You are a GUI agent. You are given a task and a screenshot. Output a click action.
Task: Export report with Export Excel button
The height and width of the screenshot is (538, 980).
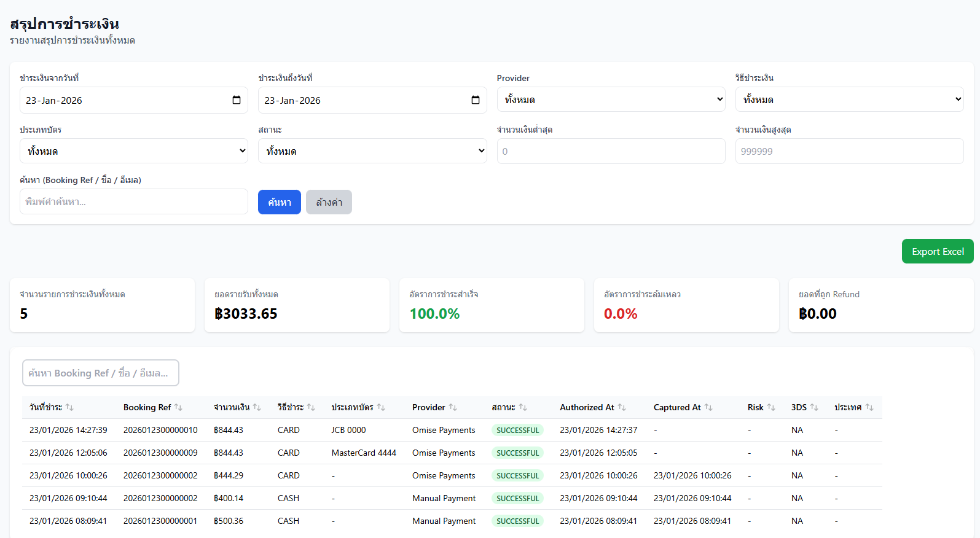(x=938, y=251)
